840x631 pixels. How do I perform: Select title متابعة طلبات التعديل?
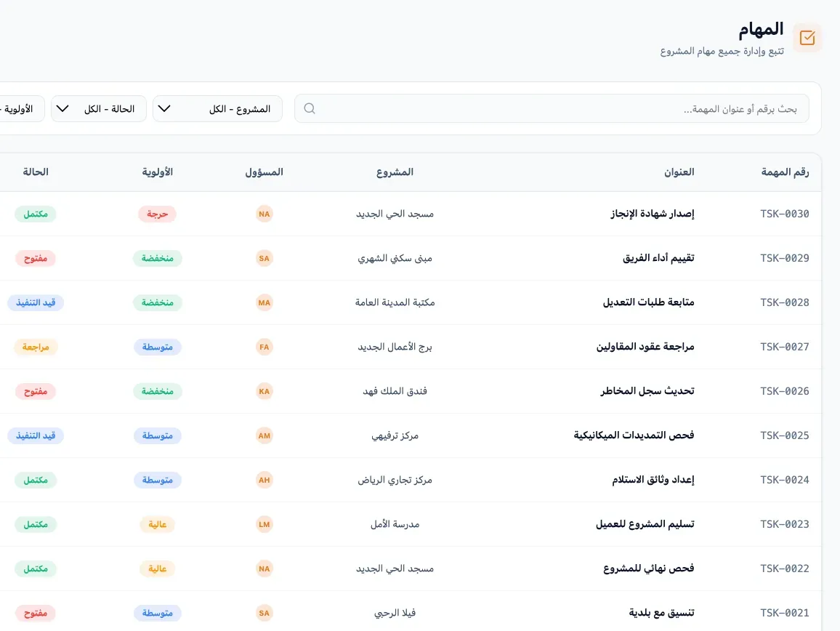click(648, 302)
